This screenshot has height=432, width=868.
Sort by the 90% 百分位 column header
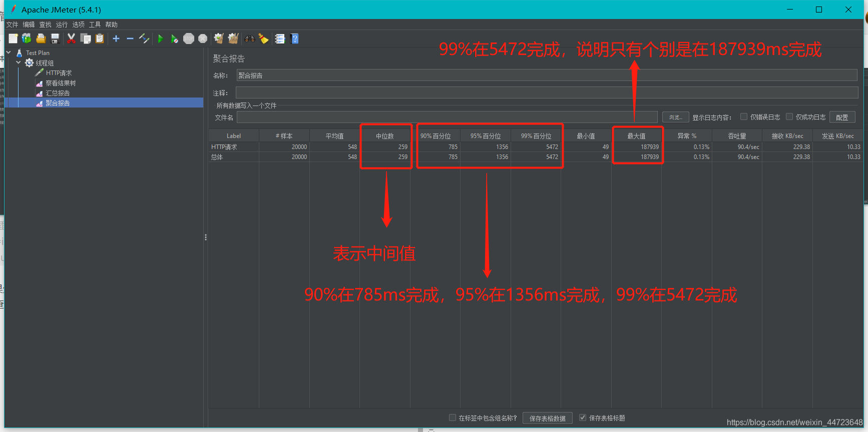tap(436, 136)
